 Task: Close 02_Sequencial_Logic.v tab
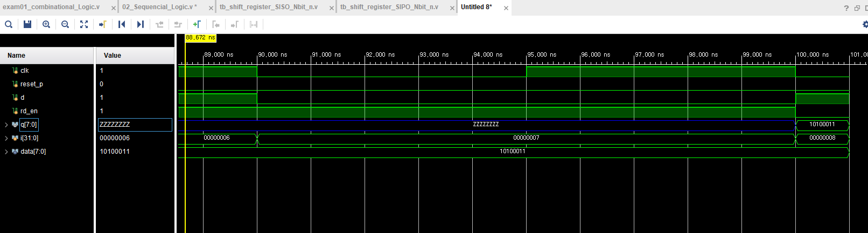(x=211, y=8)
